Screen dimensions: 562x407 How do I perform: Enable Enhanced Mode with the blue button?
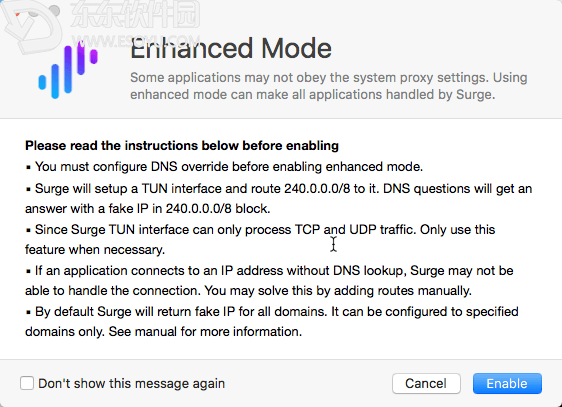pyautogui.click(x=507, y=383)
